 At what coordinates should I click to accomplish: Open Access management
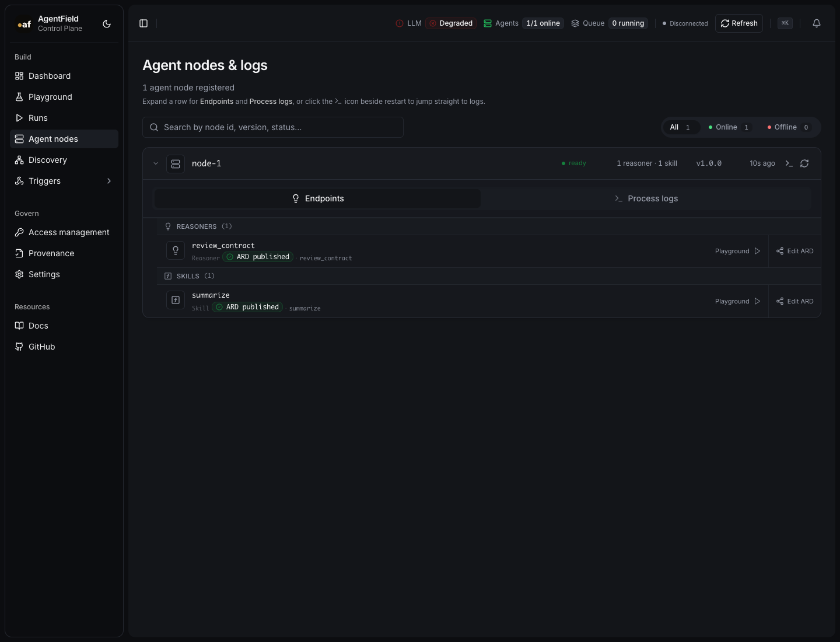(64, 232)
